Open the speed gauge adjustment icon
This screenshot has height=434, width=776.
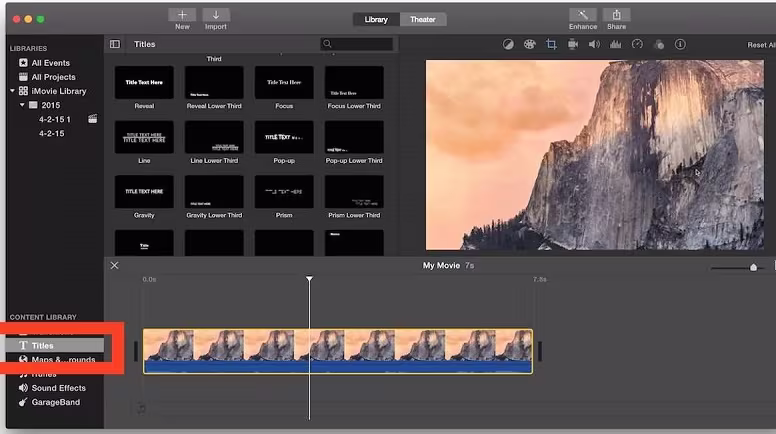(x=637, y=45)
